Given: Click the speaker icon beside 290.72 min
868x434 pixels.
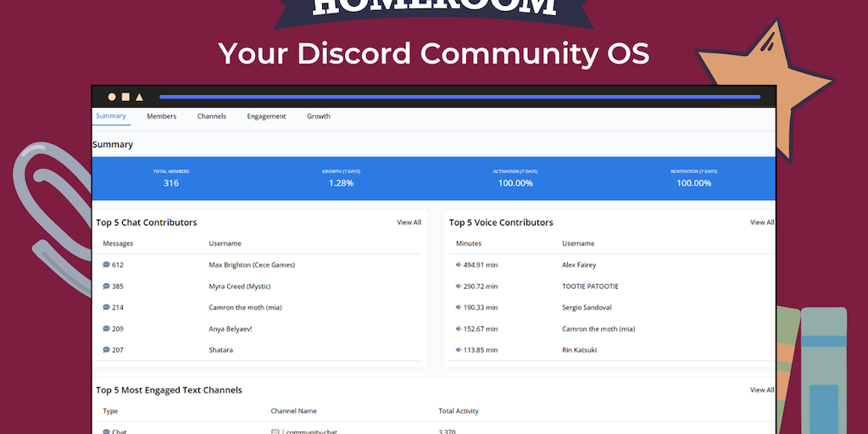Looking at the screenshot, I should [x=459, y=287].
